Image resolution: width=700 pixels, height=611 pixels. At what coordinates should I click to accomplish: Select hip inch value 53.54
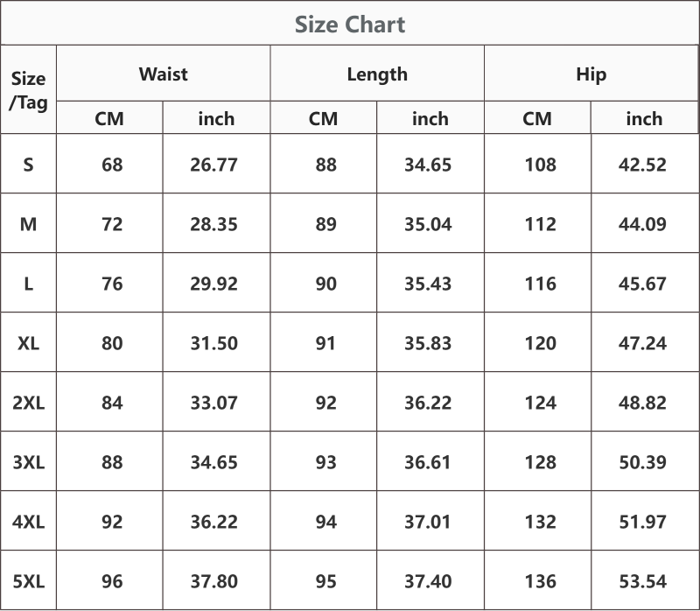coord(642,581)
